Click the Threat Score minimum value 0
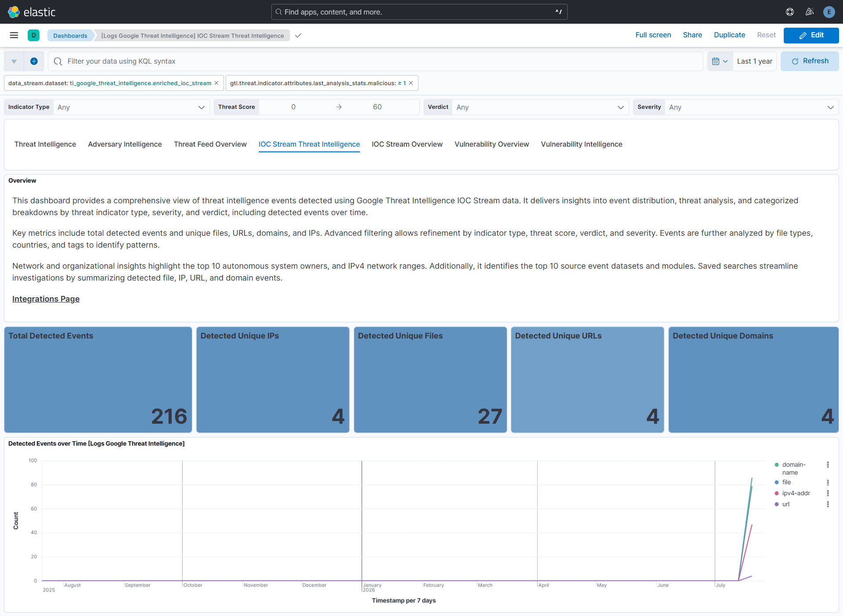The image size is (843, 616). (x=293, y=107)
